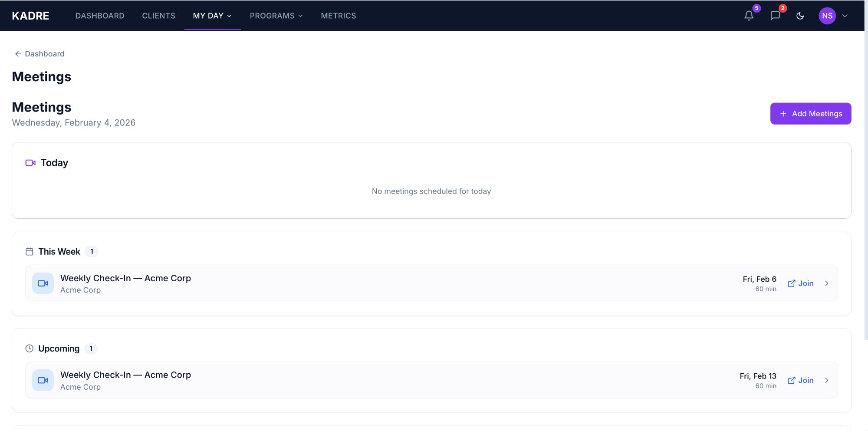Open the notifications bell icon
The height and width of the screenshot is (431, 868).
(749, 16)
